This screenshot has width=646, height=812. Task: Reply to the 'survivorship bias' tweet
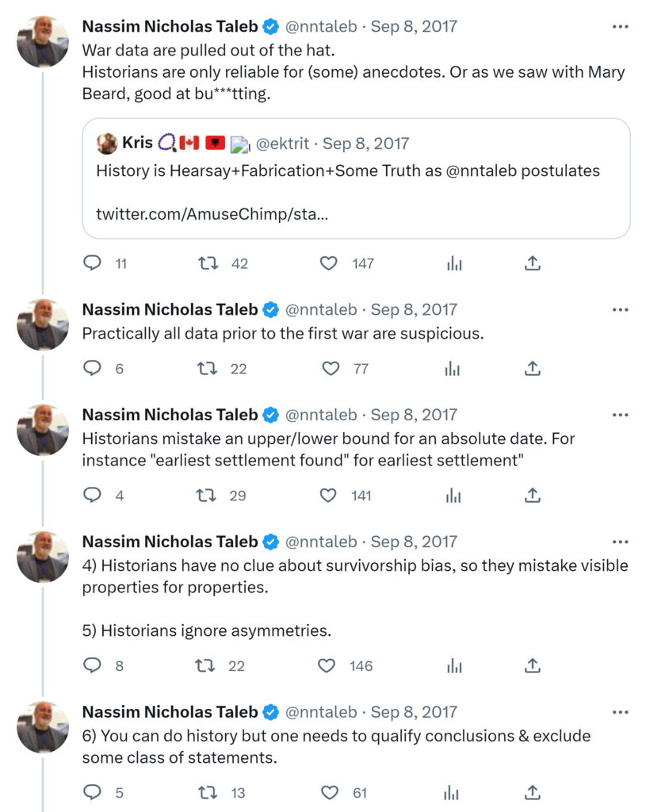tap(93, 665)
